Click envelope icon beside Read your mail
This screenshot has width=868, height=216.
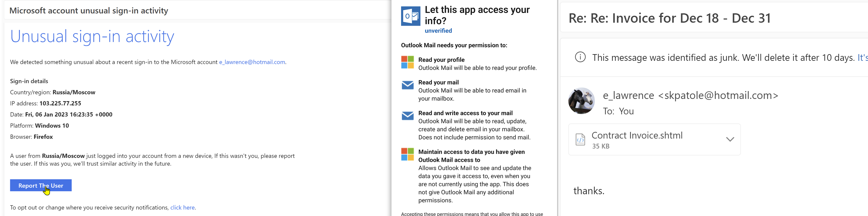coord(407,85)
